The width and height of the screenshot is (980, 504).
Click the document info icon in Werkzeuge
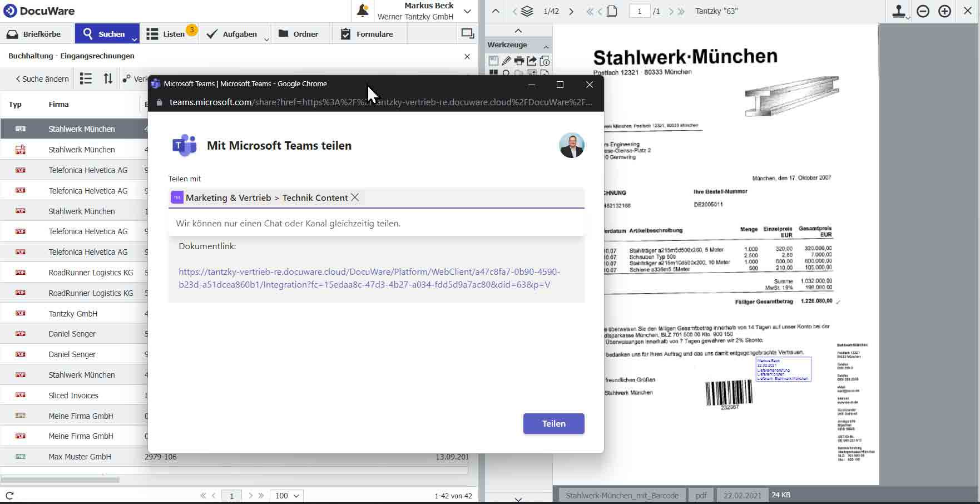[545, 61]
